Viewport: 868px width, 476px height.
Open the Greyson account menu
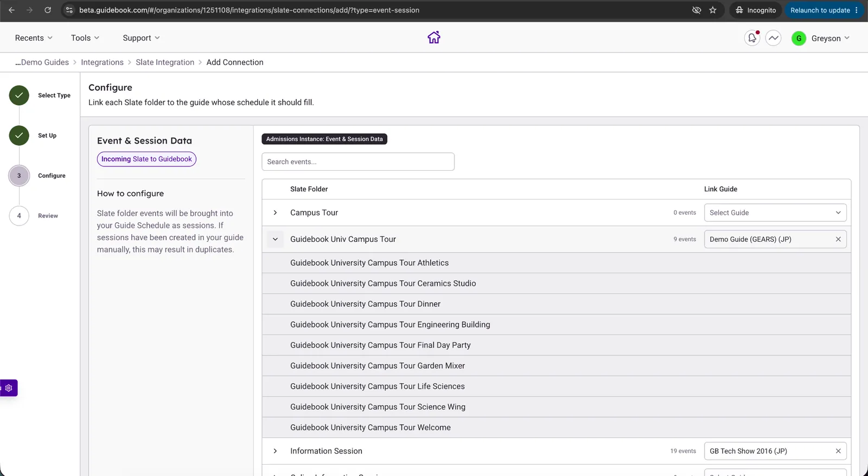coord(830,38)
